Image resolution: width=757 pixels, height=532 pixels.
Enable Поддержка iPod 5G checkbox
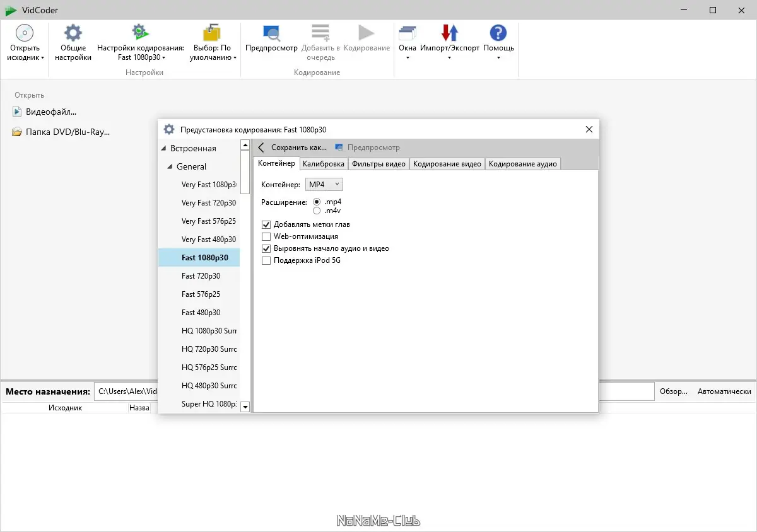coord(266,260)
